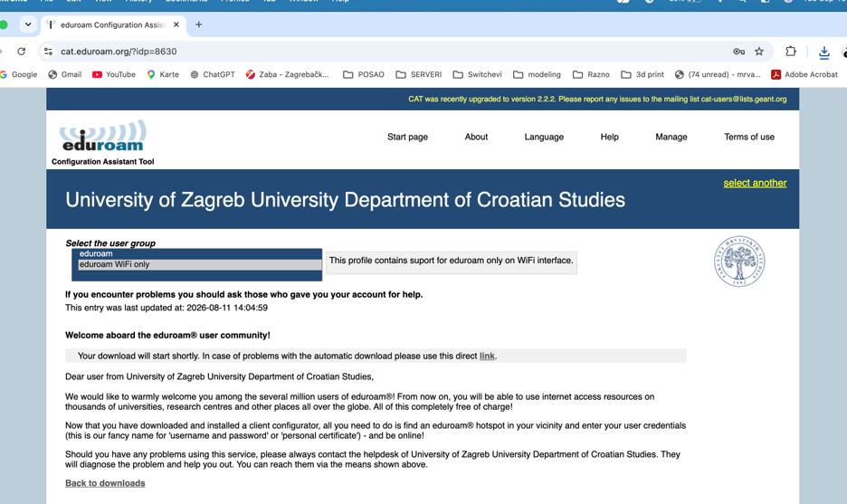Expand the POSAO bookmarks folder
Image resolution: width=847 pixels, height=504 pixels.
364,74
